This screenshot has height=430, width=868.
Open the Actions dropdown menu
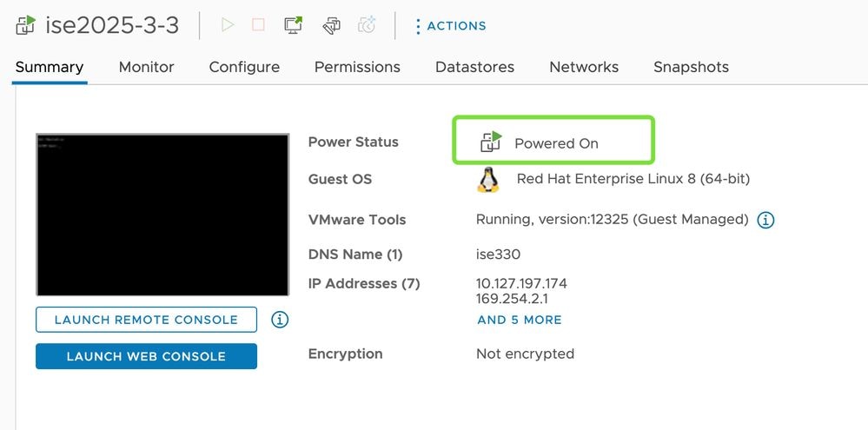point(450,26)
